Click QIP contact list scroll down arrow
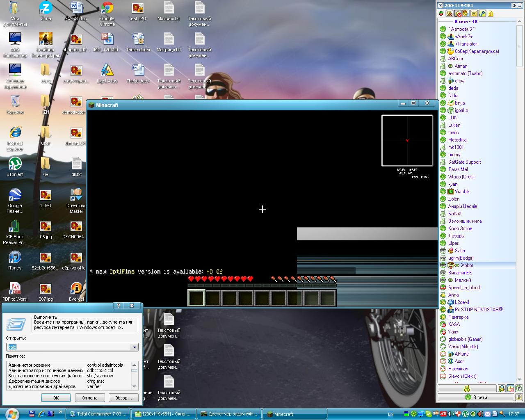Screen dimensions: 525x420 pos(520,380)
